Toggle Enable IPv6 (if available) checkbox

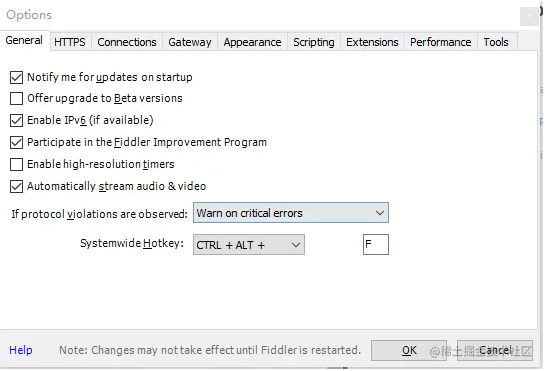(x=16, y=120)
